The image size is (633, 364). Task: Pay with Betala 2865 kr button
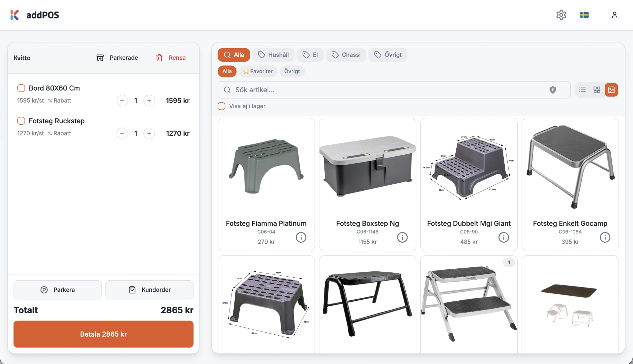104,334
